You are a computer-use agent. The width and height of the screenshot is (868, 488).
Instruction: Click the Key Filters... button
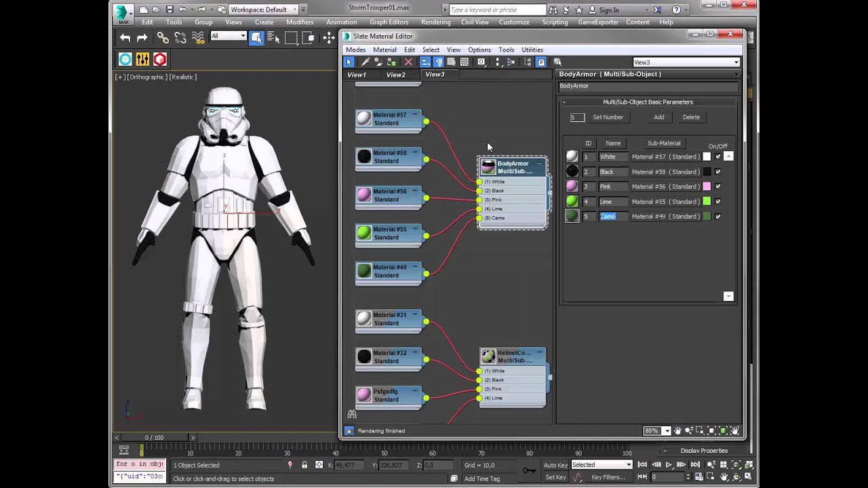(608, 477)
